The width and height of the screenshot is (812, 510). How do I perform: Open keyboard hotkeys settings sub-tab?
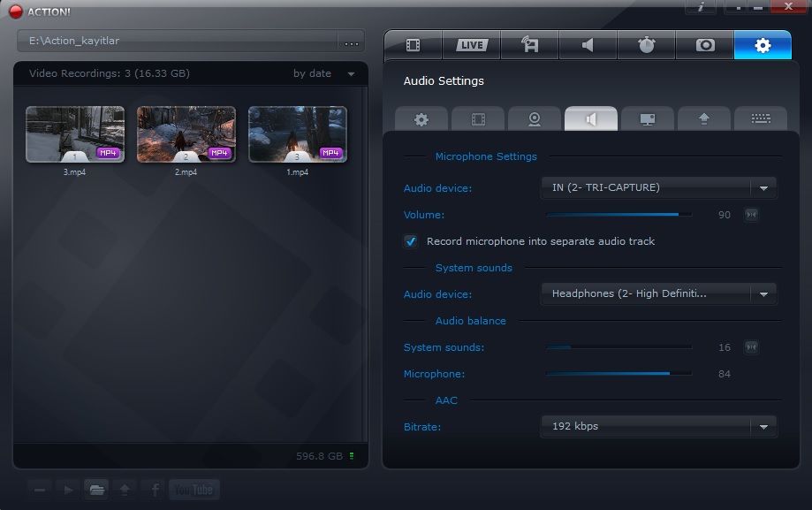click(761, 119)
